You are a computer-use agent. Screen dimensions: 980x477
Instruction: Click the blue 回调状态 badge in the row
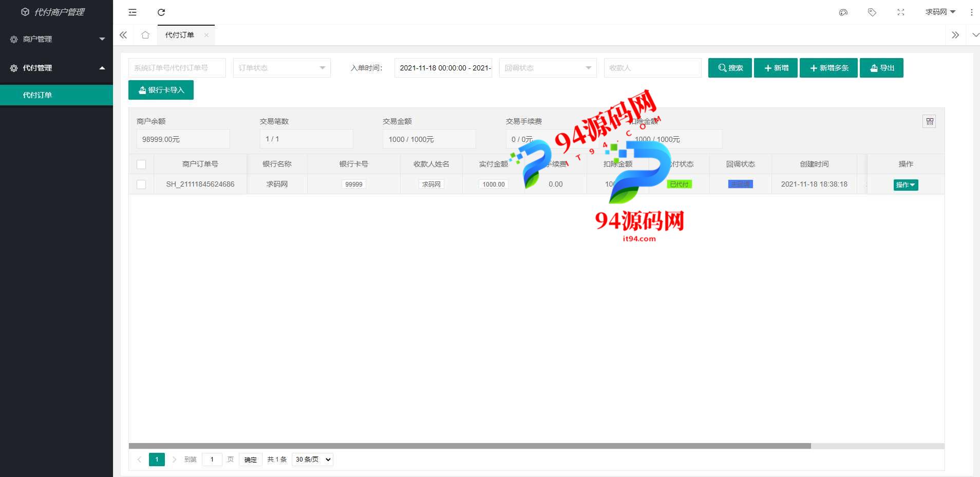point(740,184)
